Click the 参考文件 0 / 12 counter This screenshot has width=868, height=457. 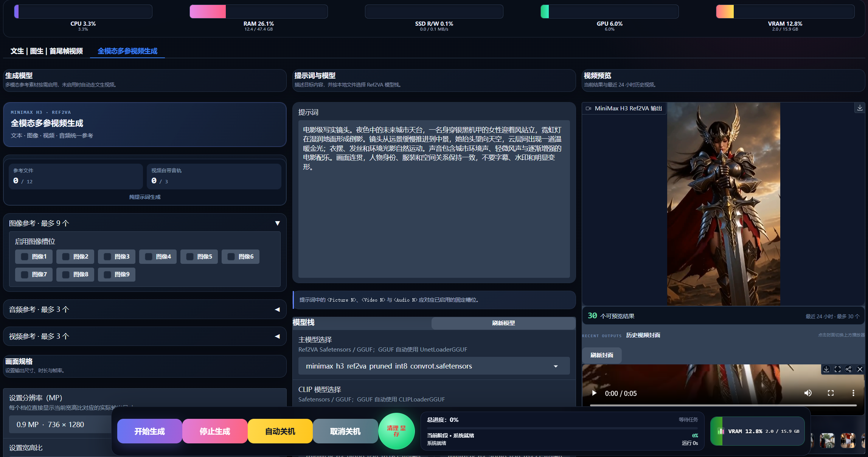click(76, 176)
